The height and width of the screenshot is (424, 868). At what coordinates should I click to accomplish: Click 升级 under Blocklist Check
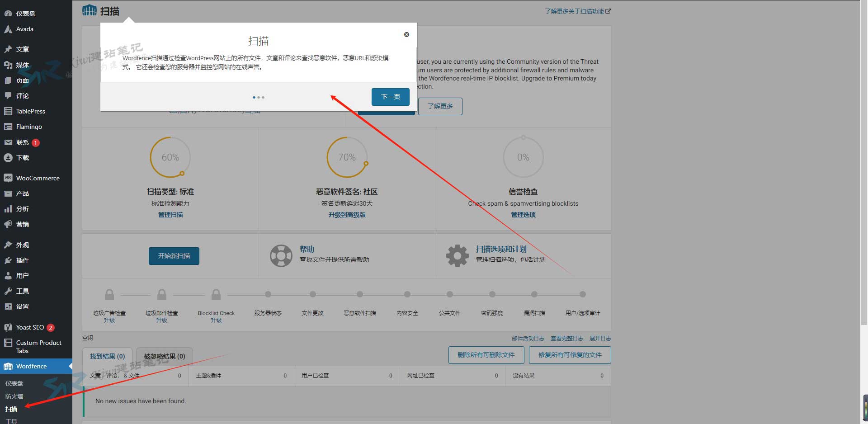(216, 320)
